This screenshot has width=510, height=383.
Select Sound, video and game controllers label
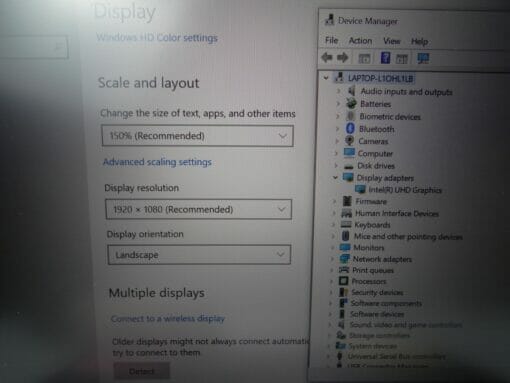(406, 324)
